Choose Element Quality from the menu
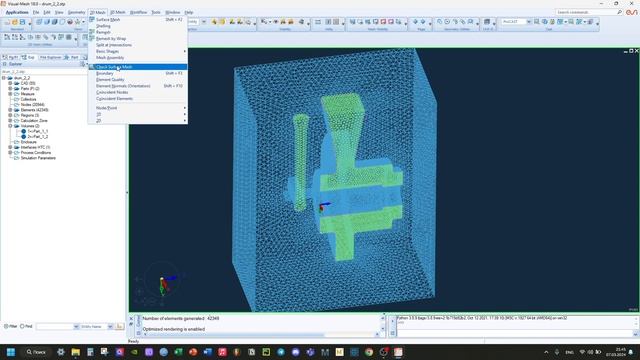Viewport: 640px width, 360px height. [138, 80]
